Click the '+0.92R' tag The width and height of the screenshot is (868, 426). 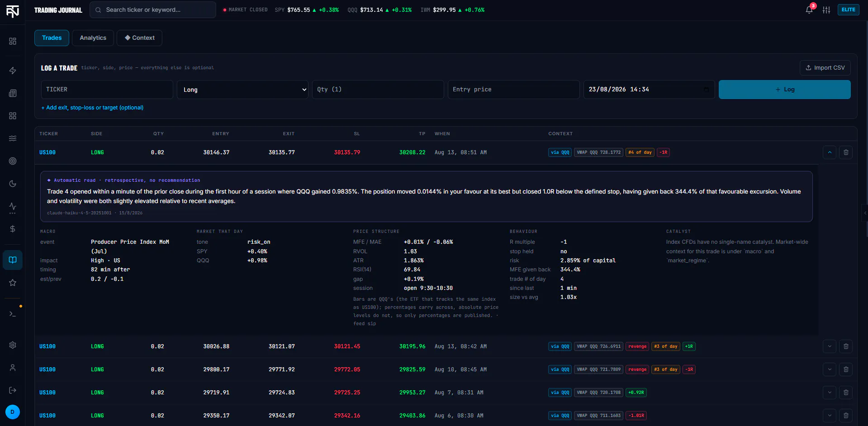pyautogui.click(x=636, y=393)
